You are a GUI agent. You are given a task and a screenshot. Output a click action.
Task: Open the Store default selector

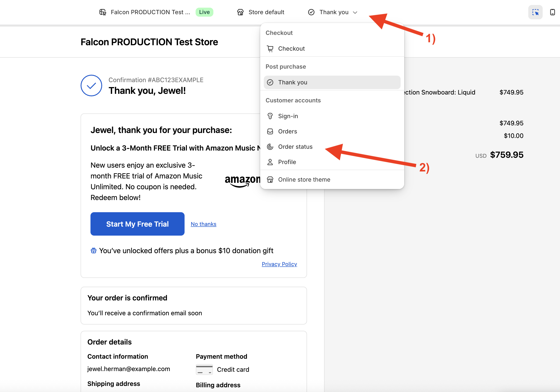coord(260,12)
